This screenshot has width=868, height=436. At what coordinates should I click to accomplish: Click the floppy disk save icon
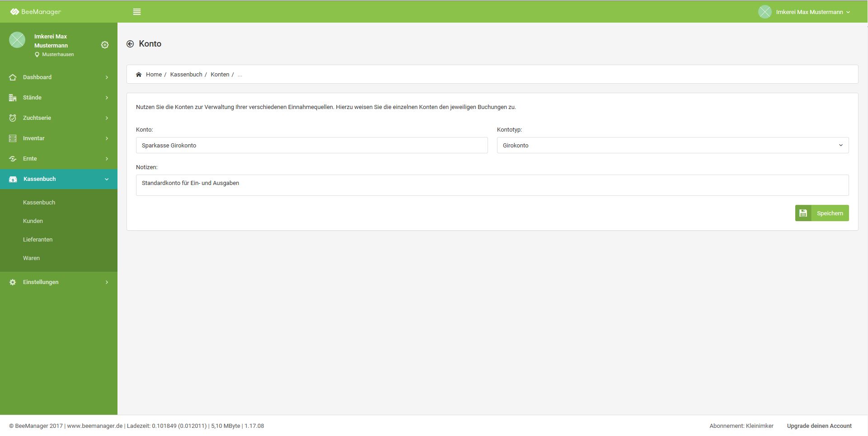[803, 213]
